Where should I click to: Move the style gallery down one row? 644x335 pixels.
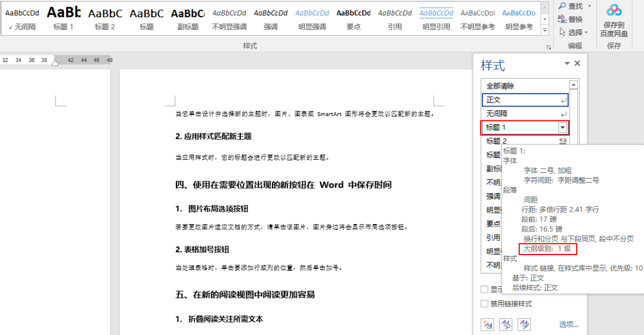click(x=544, y=19)
